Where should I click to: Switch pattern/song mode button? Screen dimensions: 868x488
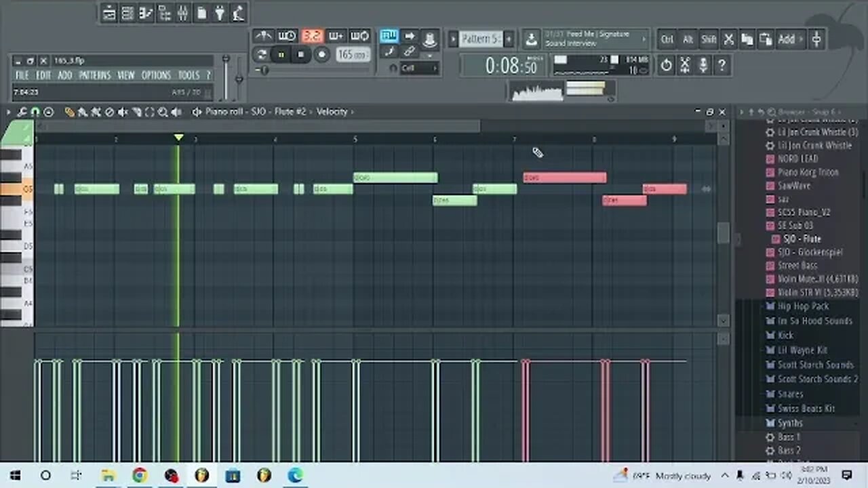(x=260, y=55)
